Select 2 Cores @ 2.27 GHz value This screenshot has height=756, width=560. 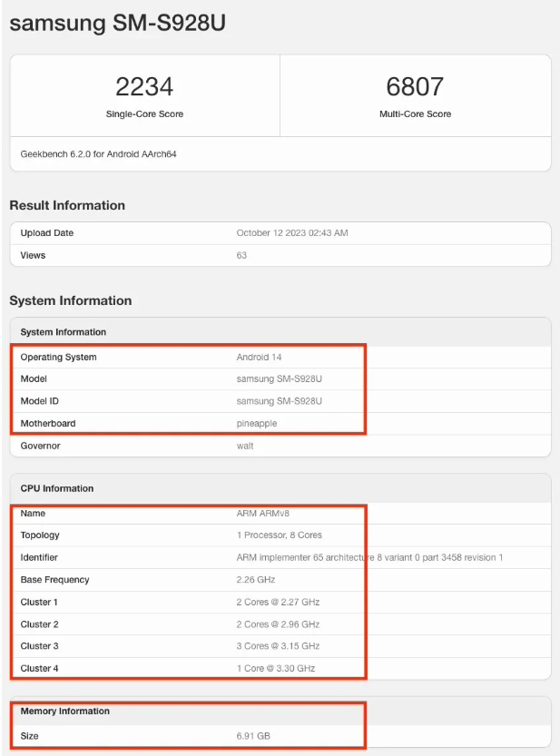(x=279, y=603)
